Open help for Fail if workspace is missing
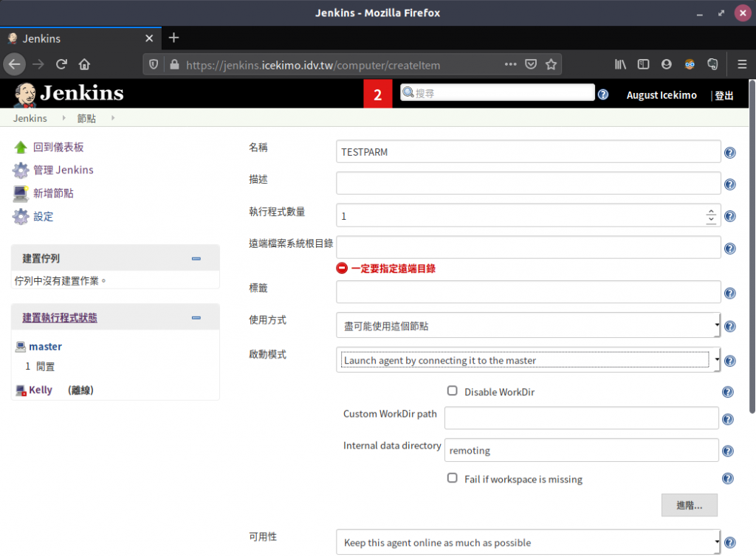This screenshot has height=557, width=756. tap(727, 479)
